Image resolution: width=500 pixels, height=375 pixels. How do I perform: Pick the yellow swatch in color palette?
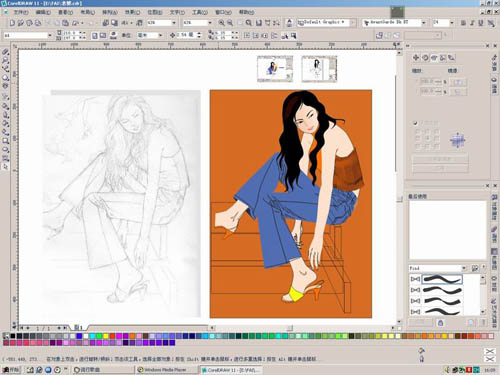pyautogui.click(x=106, y=336)
